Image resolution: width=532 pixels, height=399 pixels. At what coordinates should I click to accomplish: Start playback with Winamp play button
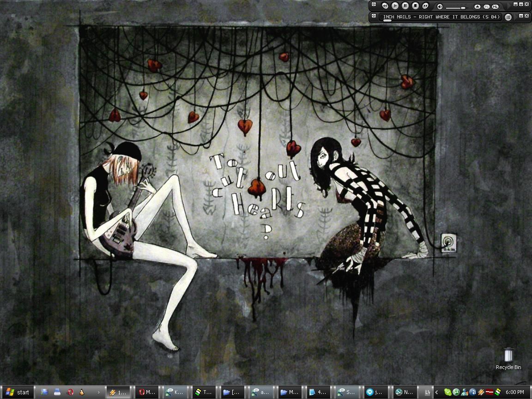point(395,6)
